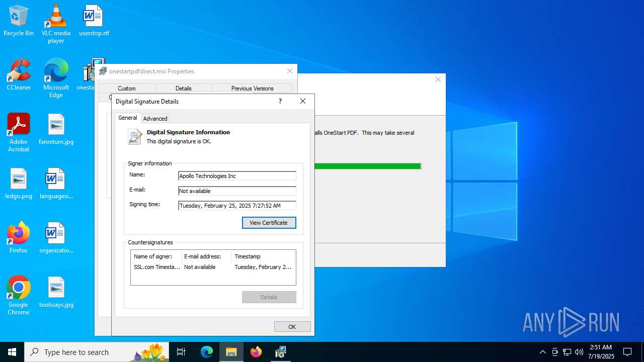Screen dimensions: 644x362
Task: Click the E-mail address column header
Action: coord(206,256)
